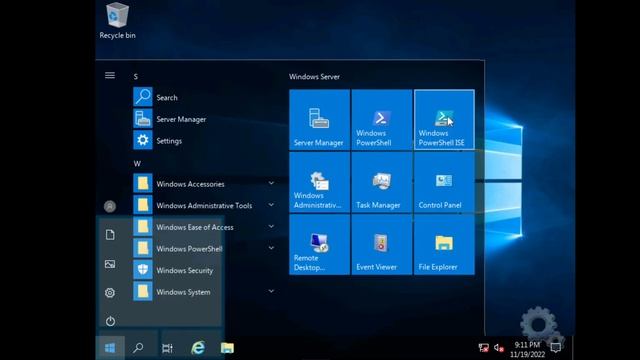Open Settings from the app list
Screen dimensions: 640x360
click(204, 140)
